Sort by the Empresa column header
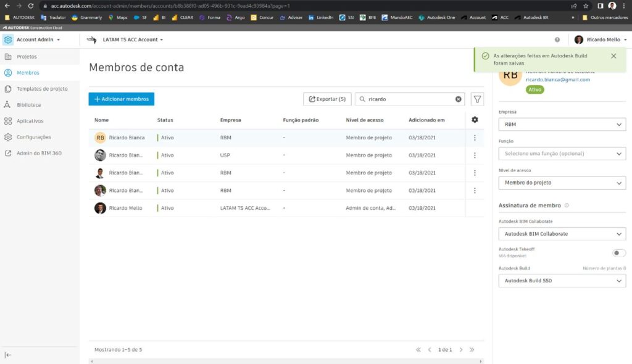The image size is (632, 364). (231, 120)
